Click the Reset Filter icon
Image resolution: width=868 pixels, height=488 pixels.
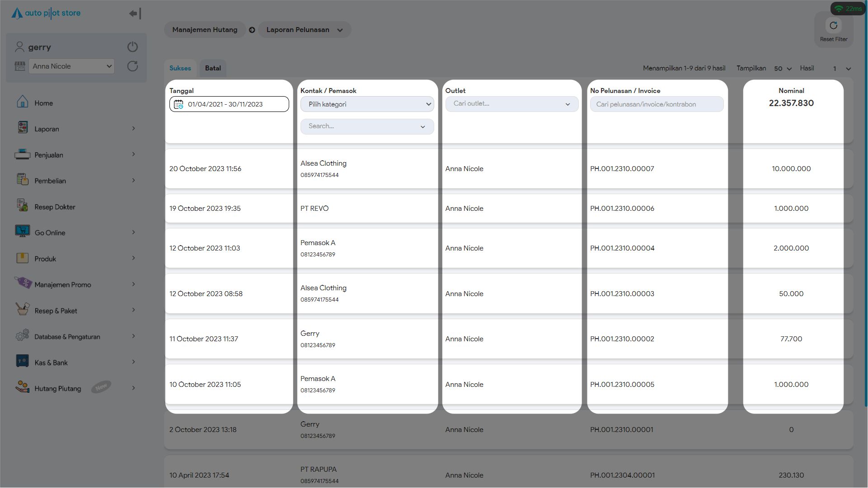[x=833, y=26]
